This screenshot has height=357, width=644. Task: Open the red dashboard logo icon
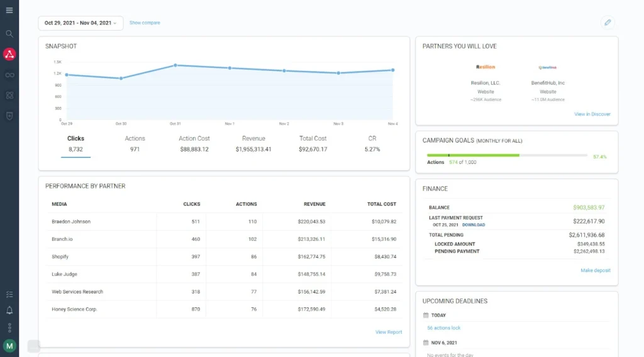point(9,55)
